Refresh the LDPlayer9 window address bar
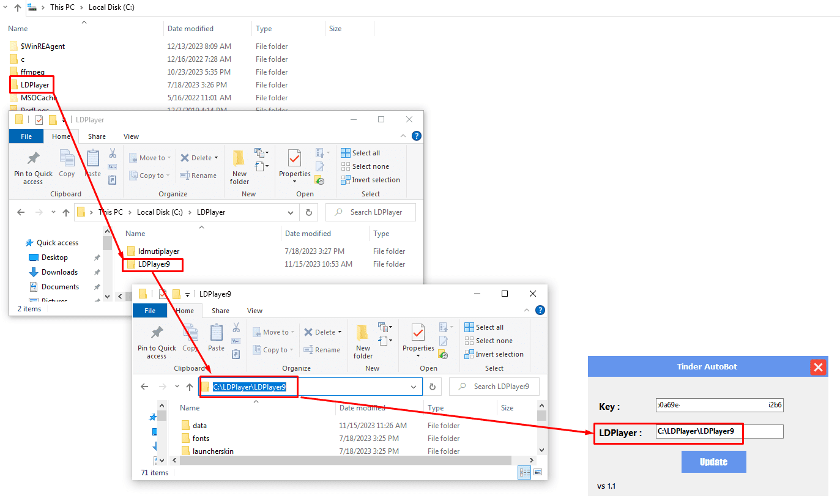This screenshot has width=840, height=504. coord(433,387)
